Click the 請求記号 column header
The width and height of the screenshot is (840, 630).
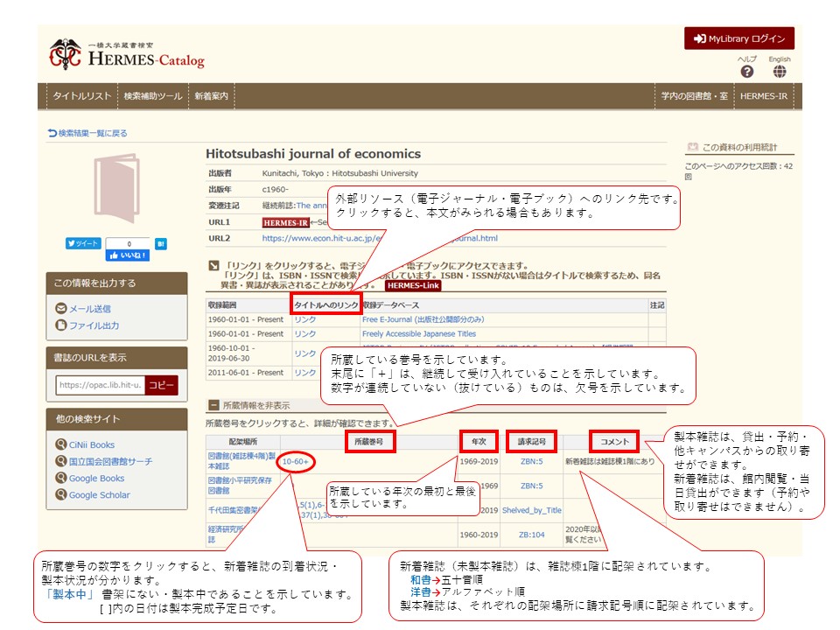click(531, 441)
